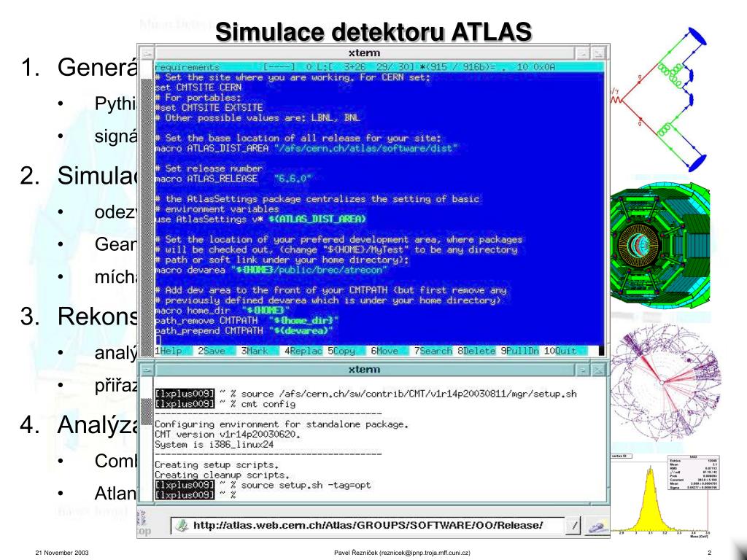Viewport: 747px width, 560px height.
Task: Choose 8Delete in the editor function bar
Action: pyautogui.click(x=476, y=351)
